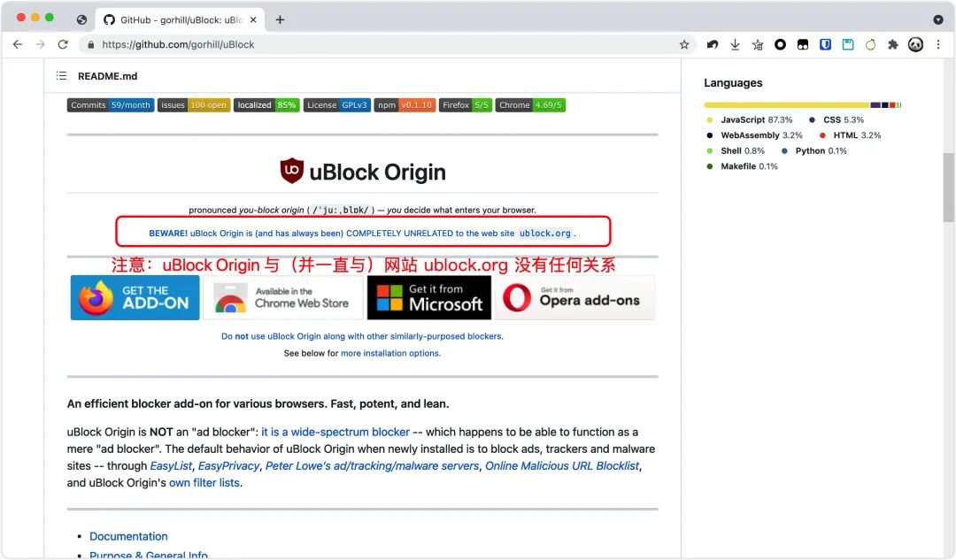The height and width of the screenshot is (560, 956).
Task: Close the GitHub gorhill/uBlock tab
Action: point(253,19)
